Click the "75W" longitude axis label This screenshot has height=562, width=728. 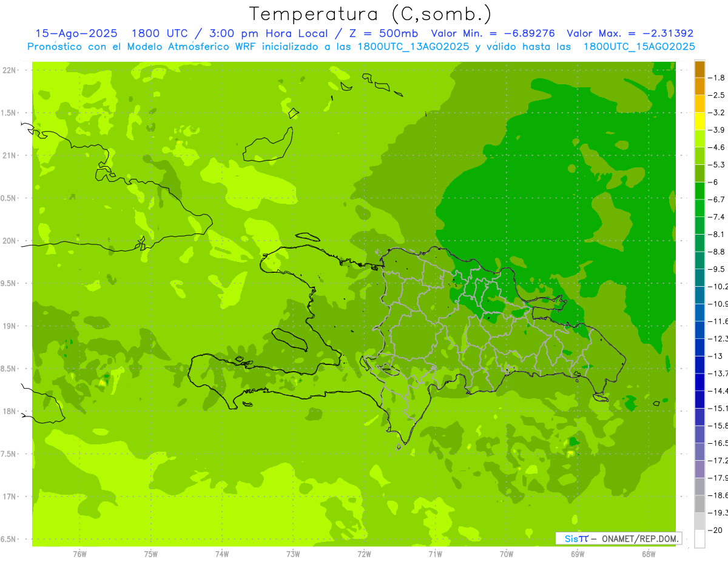(151, 554)
